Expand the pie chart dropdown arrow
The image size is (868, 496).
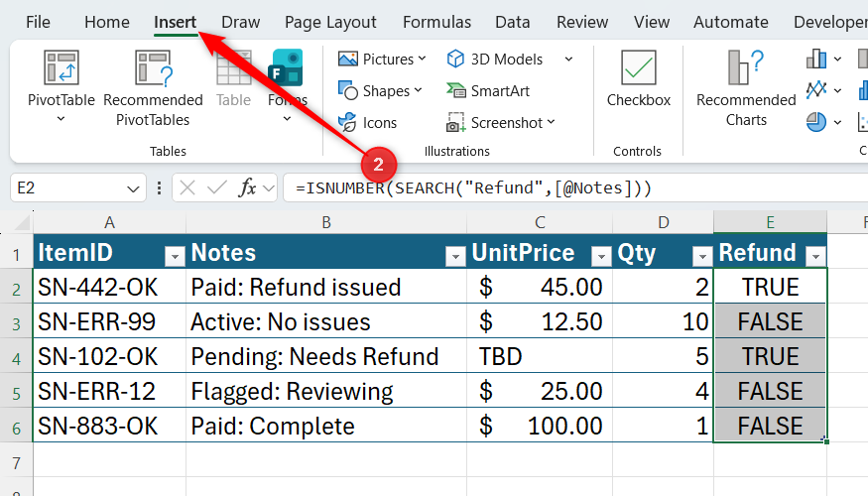pos(837,122)
